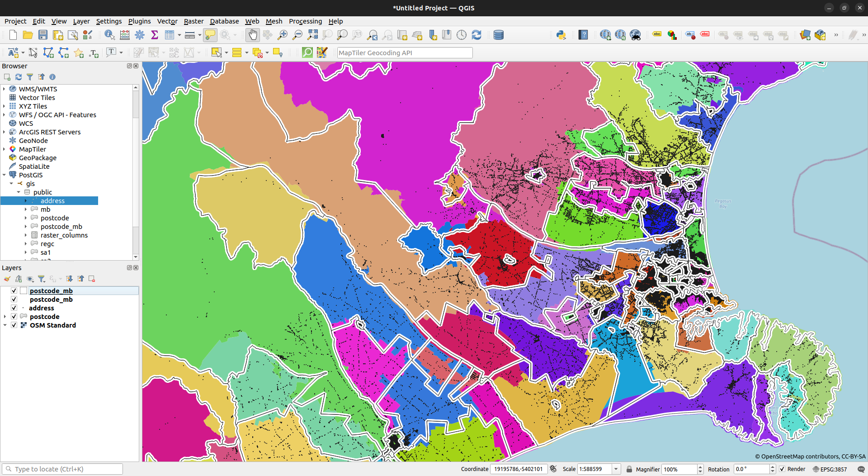
Task: Activate the Pan Map hand tool
Action: 253,35
